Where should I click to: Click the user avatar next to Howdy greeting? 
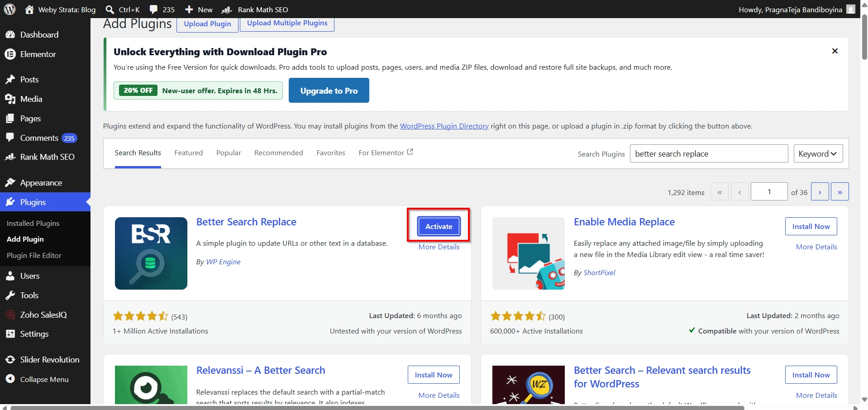coord(851,9)
